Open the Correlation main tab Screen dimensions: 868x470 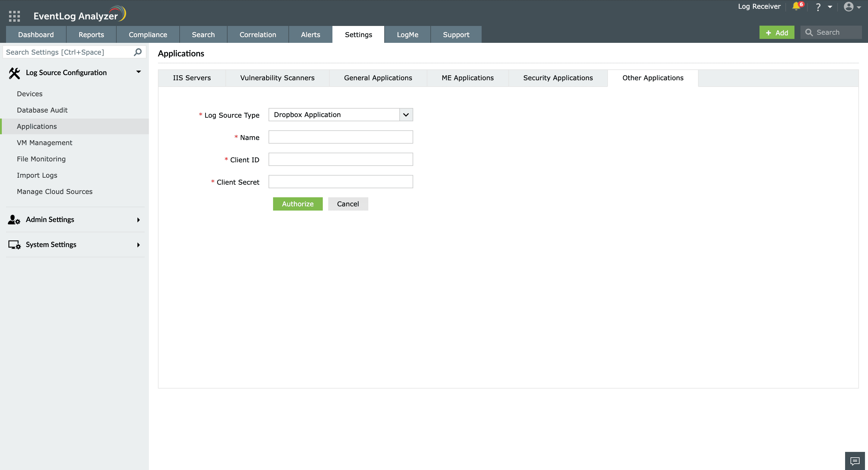[x=257, y=35]
